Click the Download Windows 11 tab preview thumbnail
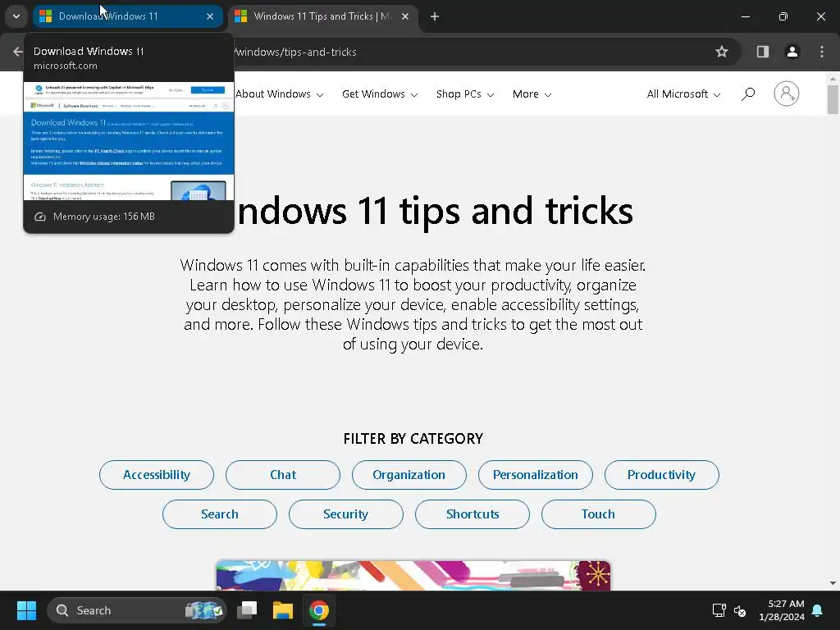840x630 pixels. pos(129,141)
